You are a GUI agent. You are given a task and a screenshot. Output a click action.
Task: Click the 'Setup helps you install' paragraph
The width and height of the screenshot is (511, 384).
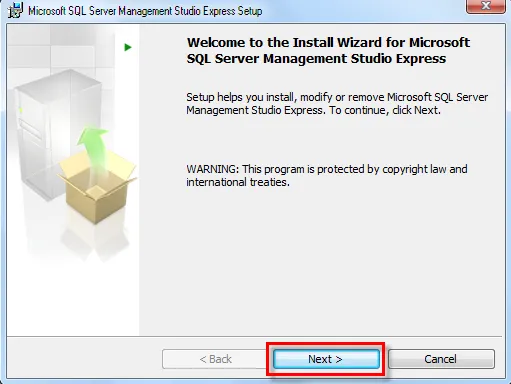[337, 104]
